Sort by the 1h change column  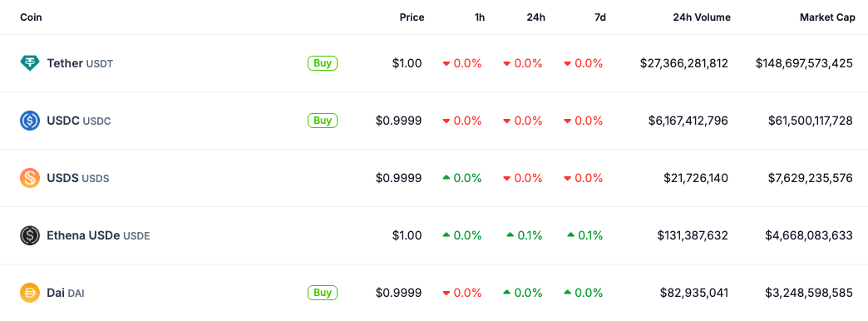pos(480,17)
